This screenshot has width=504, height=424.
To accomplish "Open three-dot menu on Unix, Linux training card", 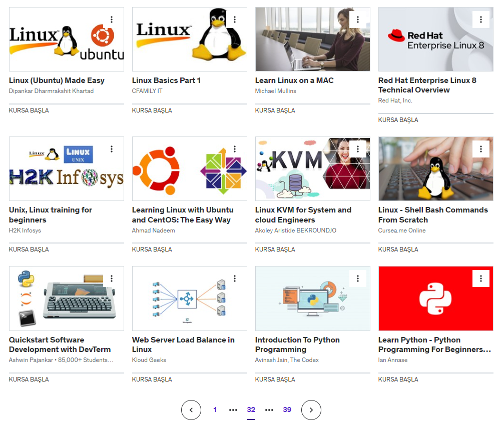I will (x=112, y=149).
